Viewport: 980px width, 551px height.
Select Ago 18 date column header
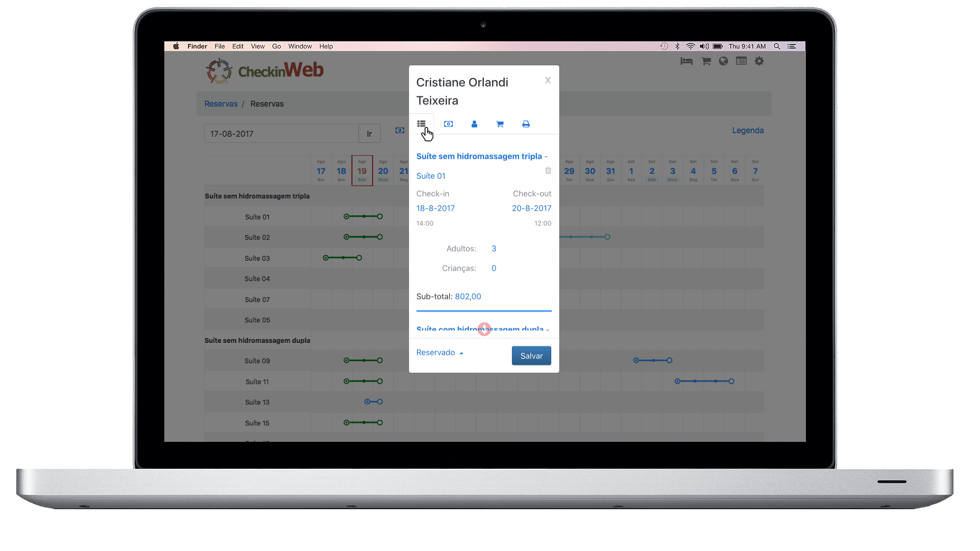click(x=341, y=170)
